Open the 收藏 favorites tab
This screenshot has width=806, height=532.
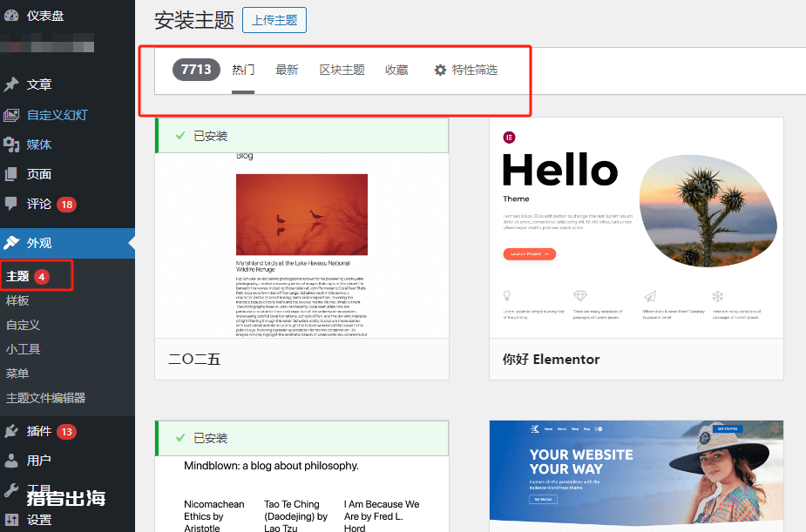[396, 70]
